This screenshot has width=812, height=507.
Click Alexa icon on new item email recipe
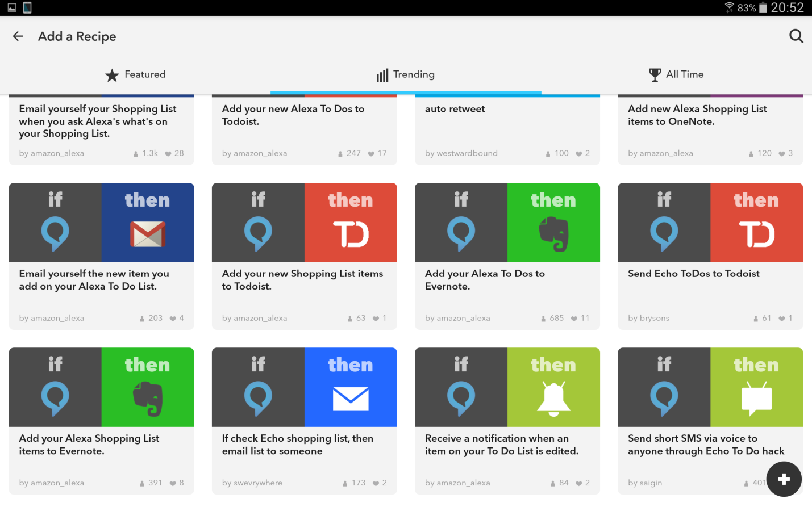tap(55, 234)
